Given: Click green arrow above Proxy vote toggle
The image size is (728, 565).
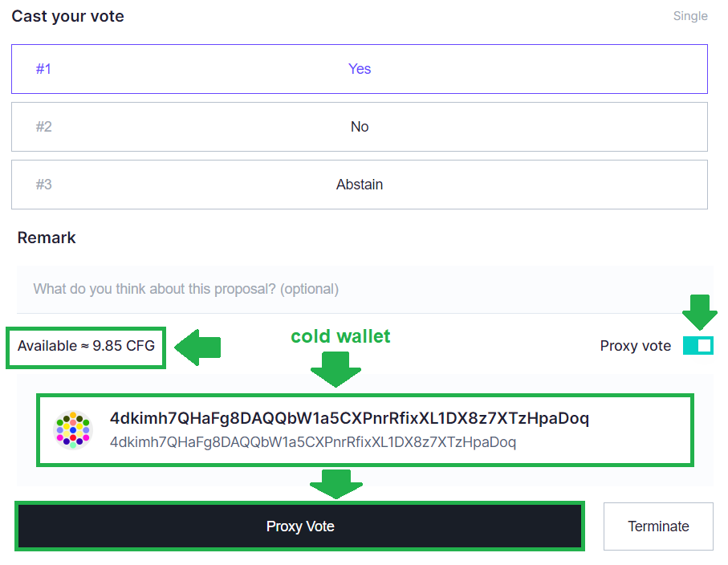Looking at the screenshot, I should (x=699, y=312).
